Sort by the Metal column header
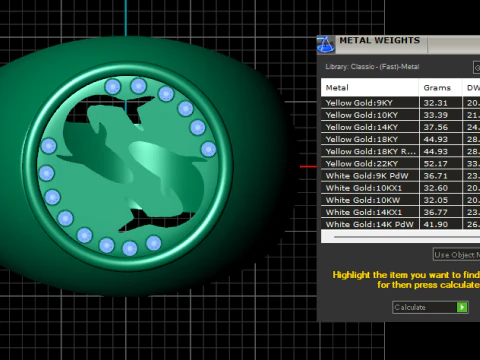The image size is (480, 360). (x=370, y=88)
